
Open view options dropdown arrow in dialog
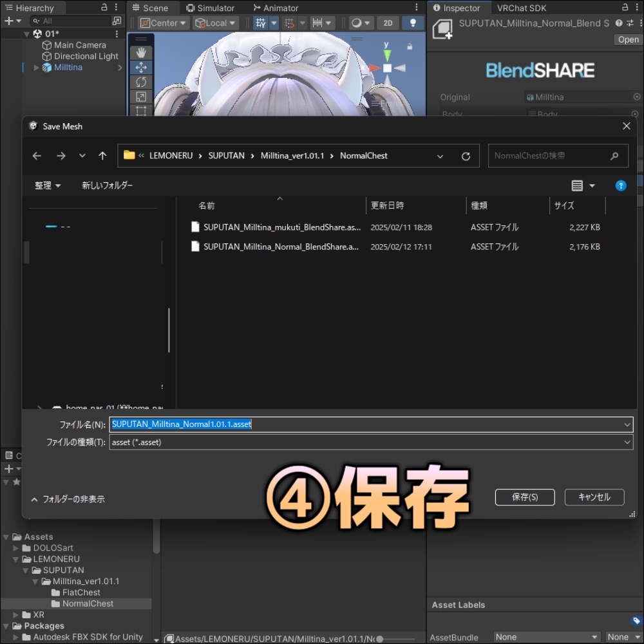coord(592,186)
